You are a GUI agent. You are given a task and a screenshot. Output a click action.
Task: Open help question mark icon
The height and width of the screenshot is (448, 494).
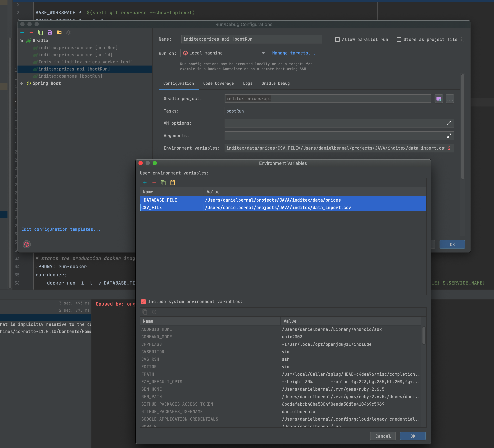click(27, 244)
